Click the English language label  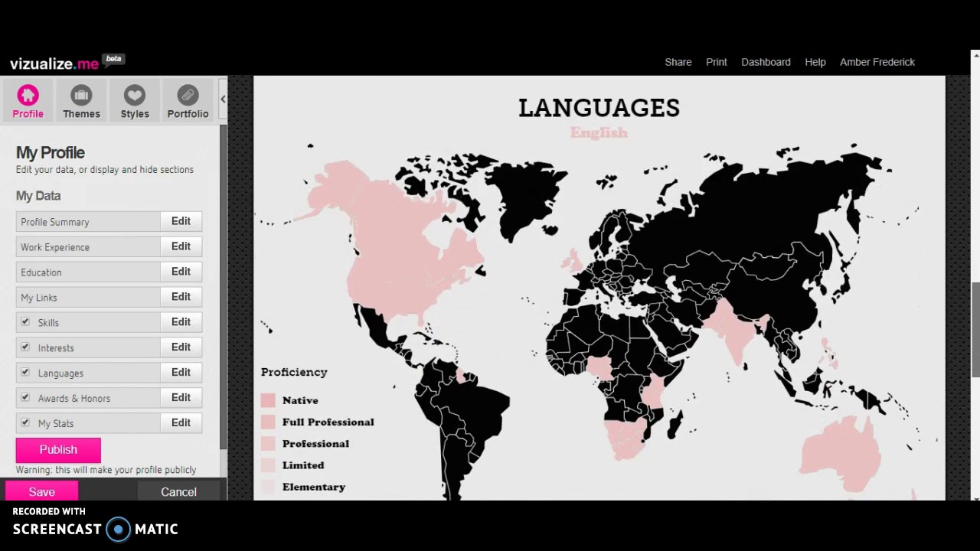599,133
